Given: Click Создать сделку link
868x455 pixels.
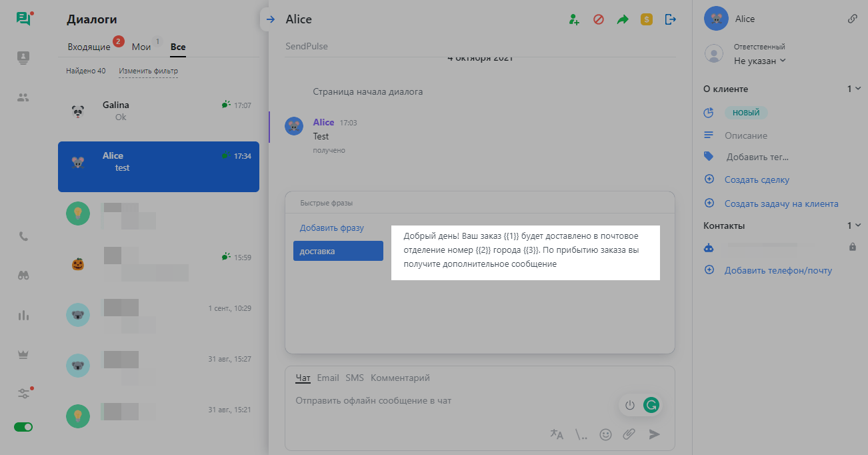Looking at the screenshot, I should [x=757, y=179].
